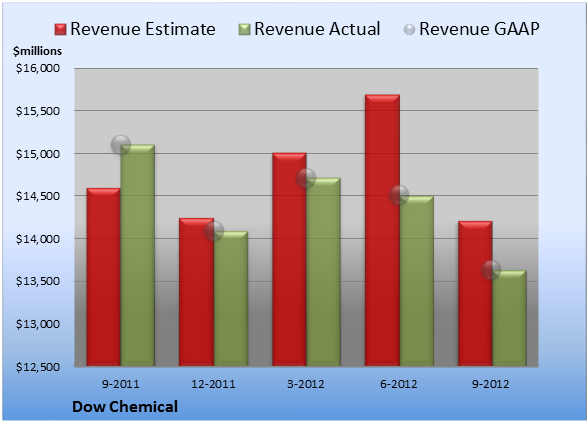The width and height of the screenshot is (588, 422).
Task: Select the green actual bar for 9-2012
Action: point(509,318)
